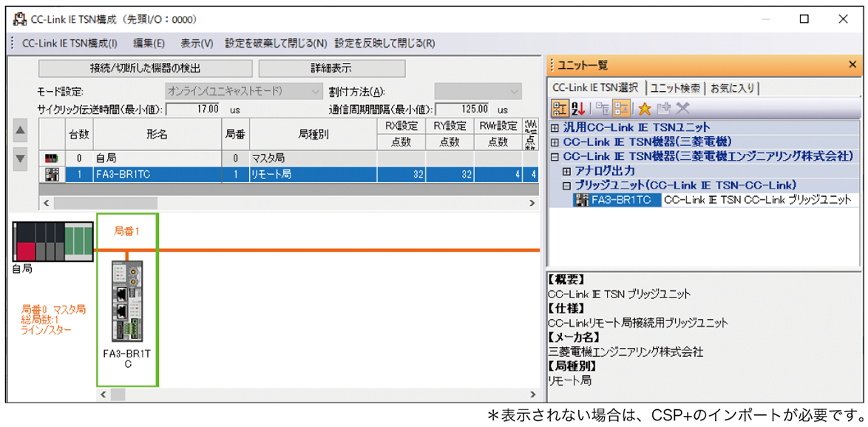Click the 詳細表示 button
The height and width of the screenshot is (427, 868).
331,69
